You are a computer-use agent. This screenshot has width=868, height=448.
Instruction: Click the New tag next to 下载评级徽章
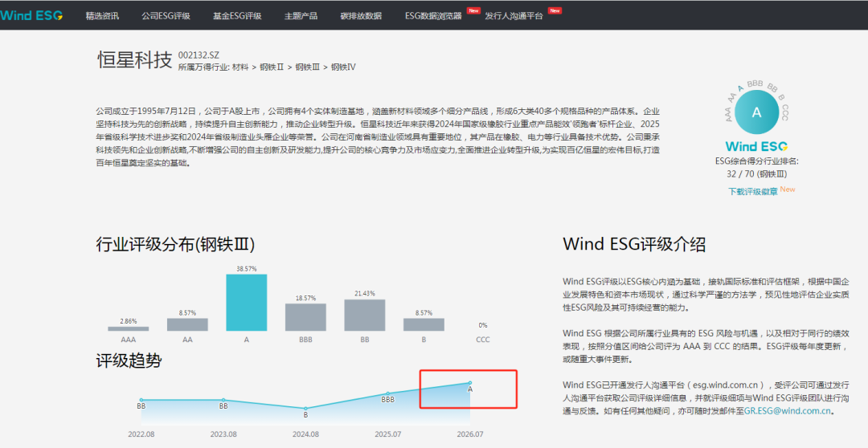(x=788, y=189)
